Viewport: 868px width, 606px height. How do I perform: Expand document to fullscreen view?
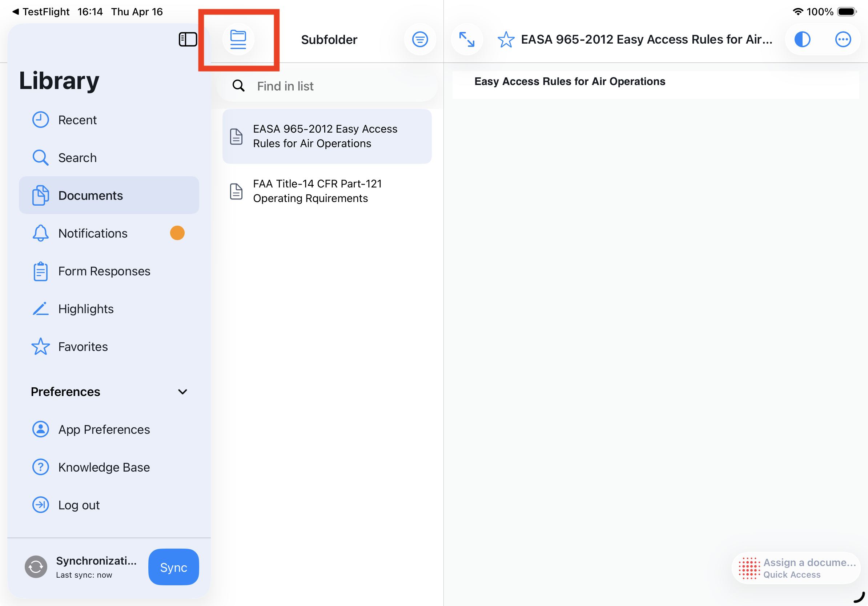[x=466, y=39]
